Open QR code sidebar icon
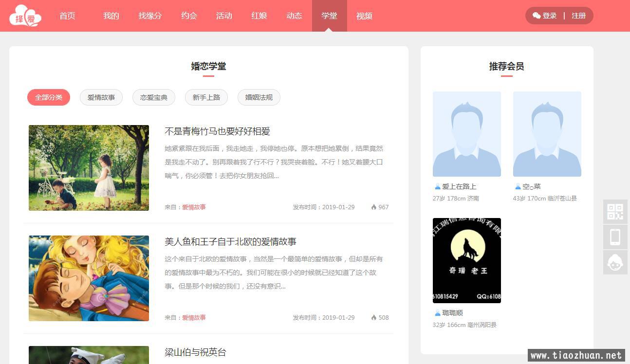 pos(615,212)
